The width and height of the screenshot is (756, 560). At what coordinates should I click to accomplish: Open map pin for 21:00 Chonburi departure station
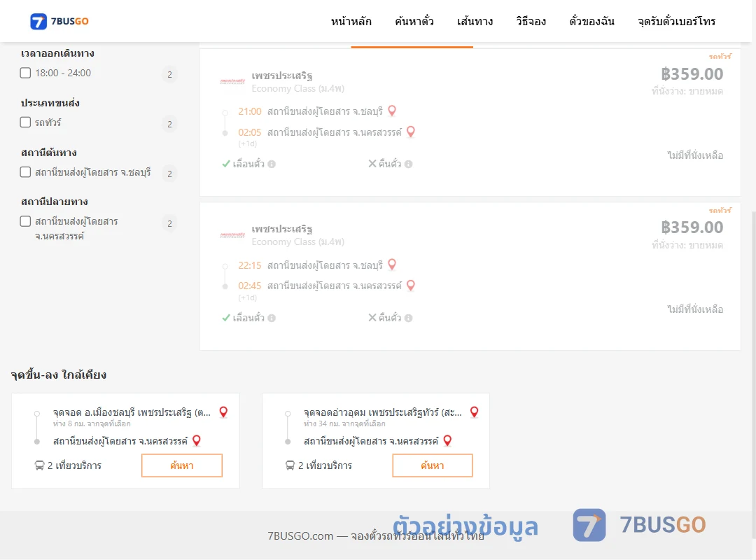pyautogui.click(x=392, y=111)
